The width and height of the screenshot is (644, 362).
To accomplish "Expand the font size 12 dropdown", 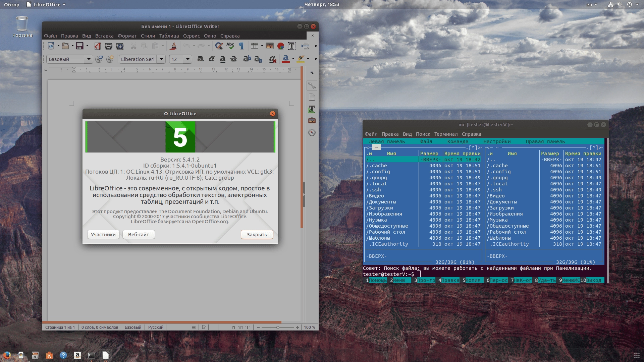I will [x=188, y=59].
